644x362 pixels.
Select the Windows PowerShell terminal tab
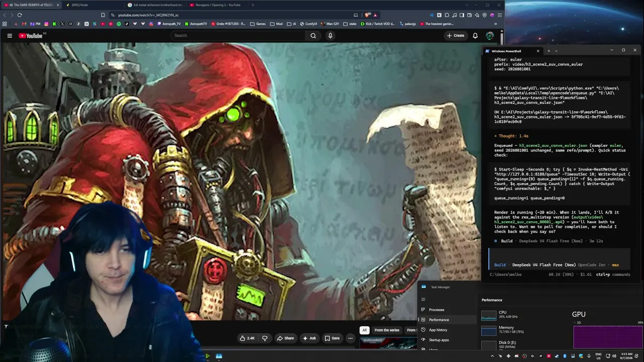[512, 51]
